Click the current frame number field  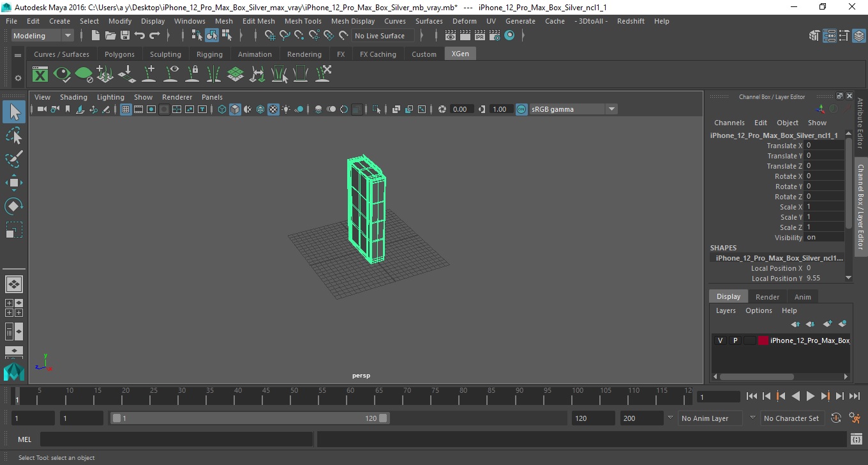point(719,397)
